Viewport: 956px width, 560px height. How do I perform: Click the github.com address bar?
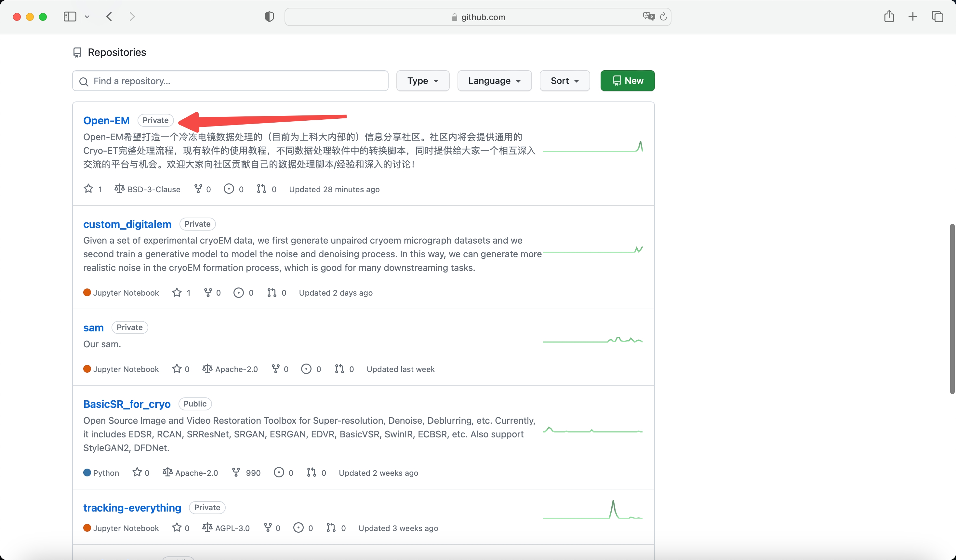[478, 17]
